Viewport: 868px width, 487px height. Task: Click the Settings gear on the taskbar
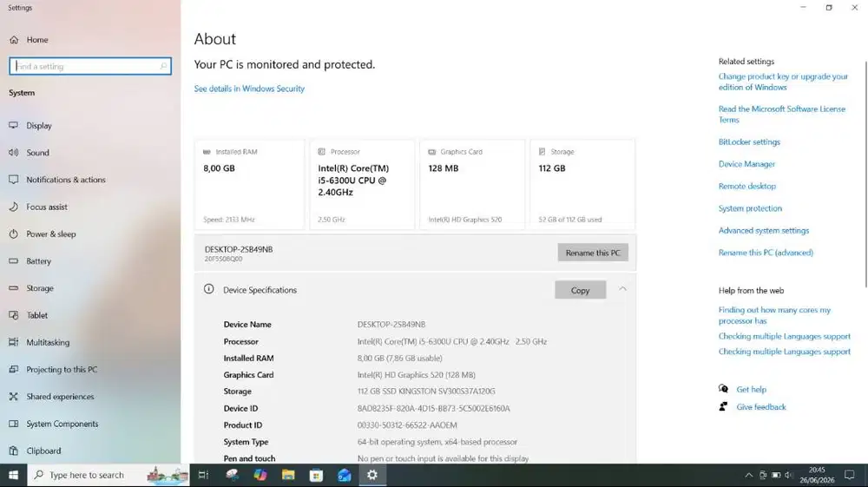tap(372, 476)
